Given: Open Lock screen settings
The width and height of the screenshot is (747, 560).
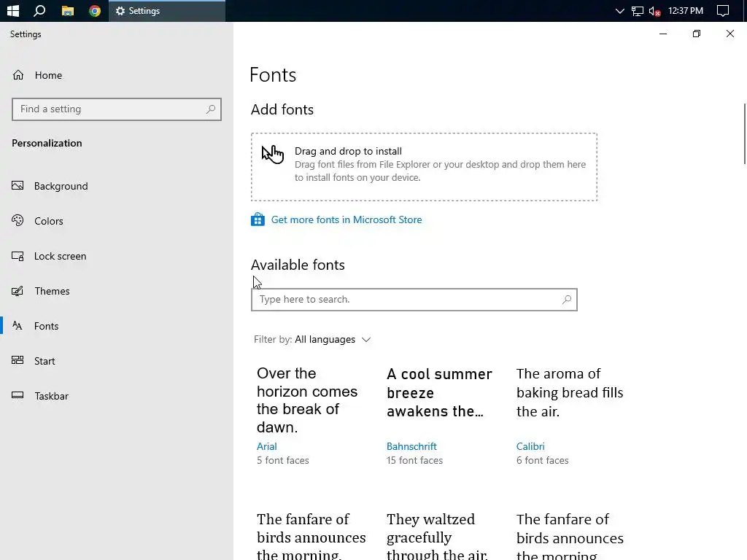Looking at the screenshot, I should point(60,256).
